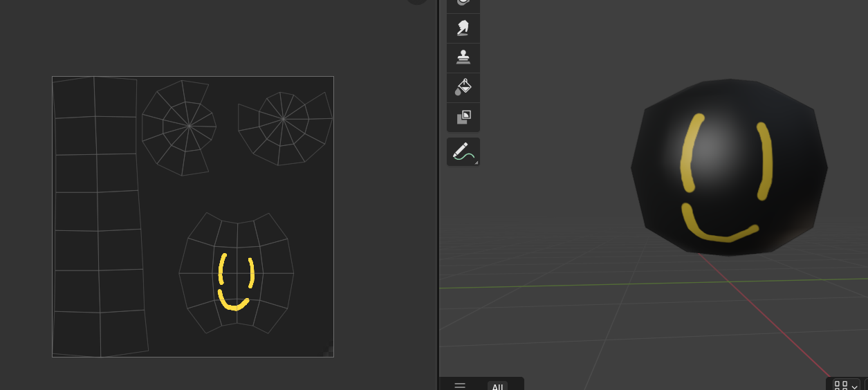Screen dimensions: 868x390
Task: Switch to the All tab
Action: point(497,386)
